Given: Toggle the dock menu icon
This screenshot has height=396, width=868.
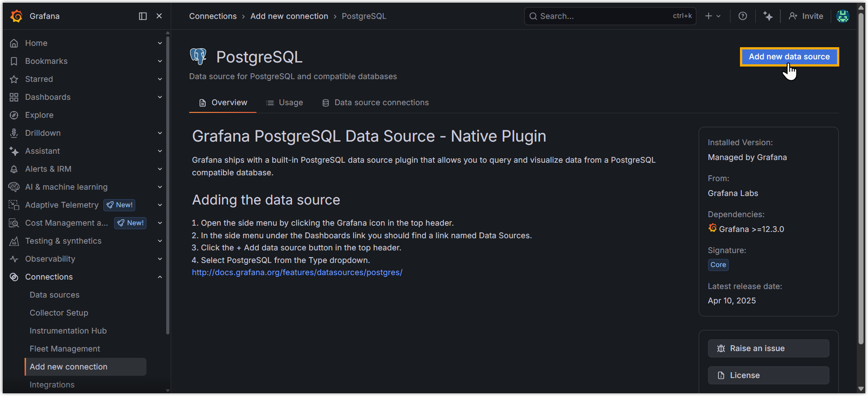Looking at the screenshot, I should (x=143, y=16).
